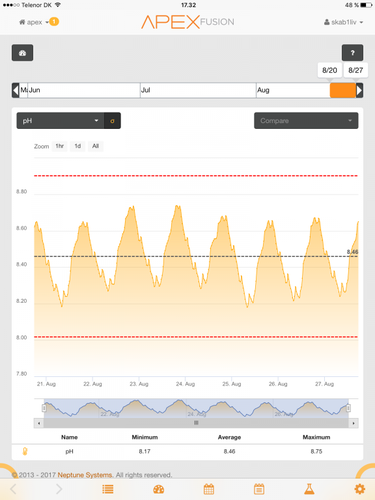The image size is (375, 500).
Task: Select the 1hr zoom option
Action: 59,146
